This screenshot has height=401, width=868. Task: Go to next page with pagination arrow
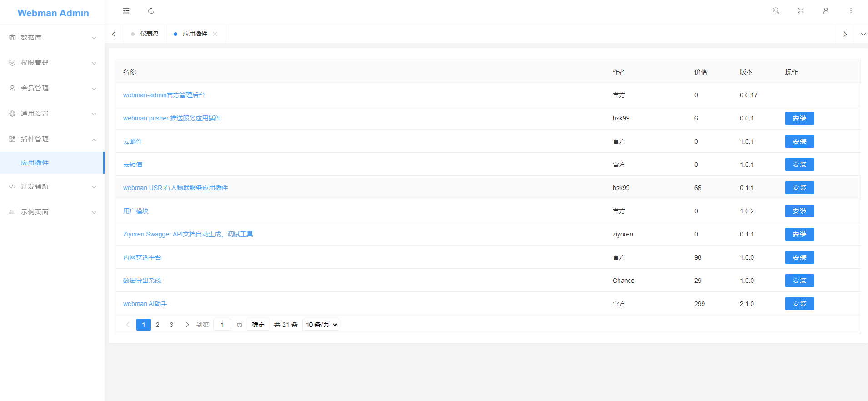click(187, 325)
